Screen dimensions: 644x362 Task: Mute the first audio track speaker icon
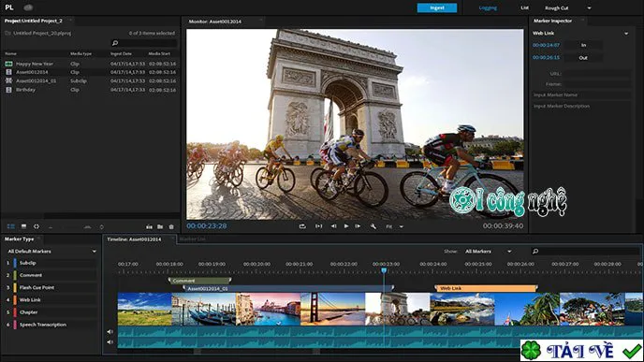[x=110, y=332]
